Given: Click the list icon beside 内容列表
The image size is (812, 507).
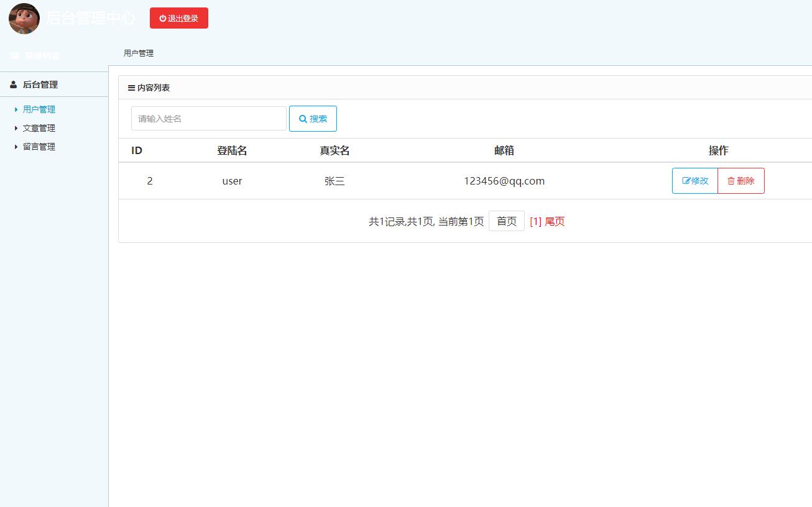Looking at the screenshot, I should click(x=131, y=88).
